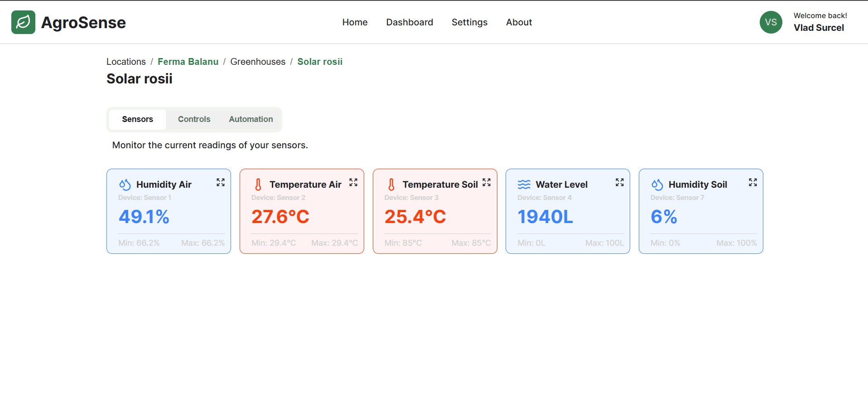Select the 27.6°C air temperature value
The width and height of the screenshot is (868, 394).
pos(280,217)
